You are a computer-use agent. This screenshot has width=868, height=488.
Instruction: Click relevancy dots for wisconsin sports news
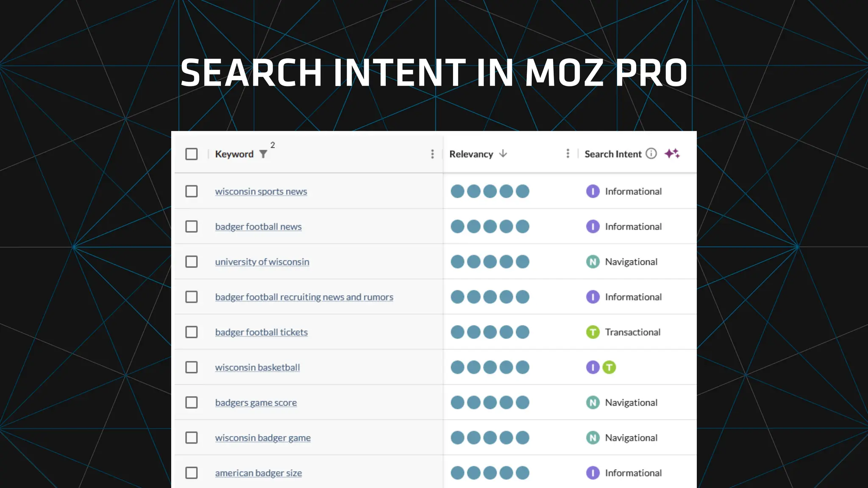tap(490, 191)
